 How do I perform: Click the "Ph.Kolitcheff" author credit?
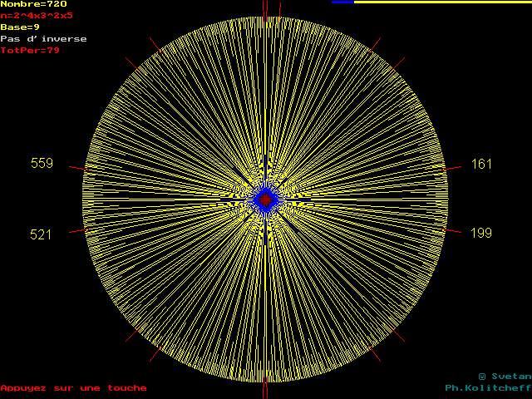488,388
